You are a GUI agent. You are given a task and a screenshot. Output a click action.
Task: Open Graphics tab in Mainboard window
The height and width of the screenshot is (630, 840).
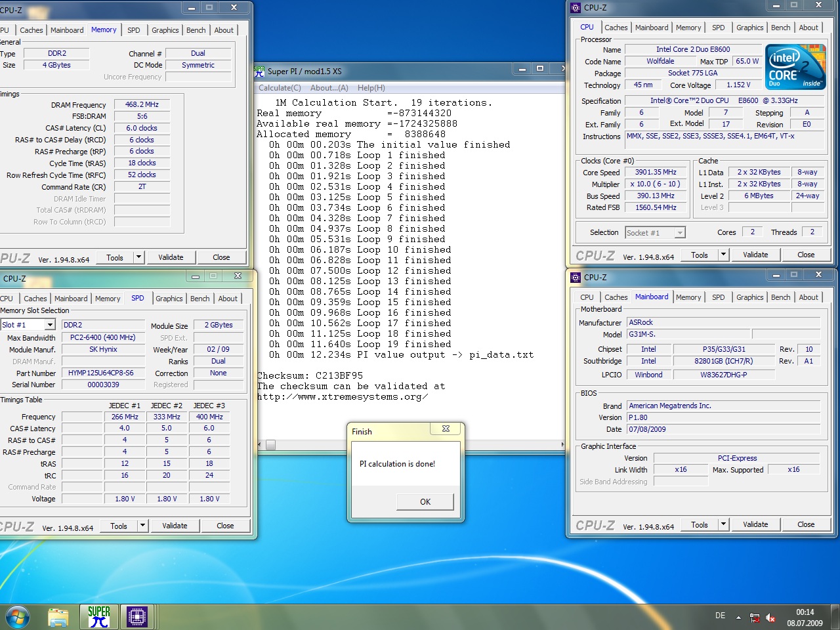[750, 297]
